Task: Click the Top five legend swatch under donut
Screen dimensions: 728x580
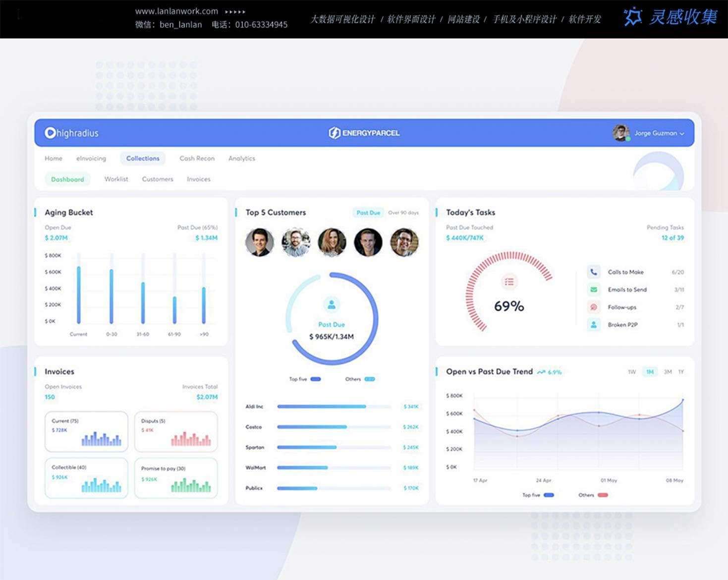Action: point(316,379)
